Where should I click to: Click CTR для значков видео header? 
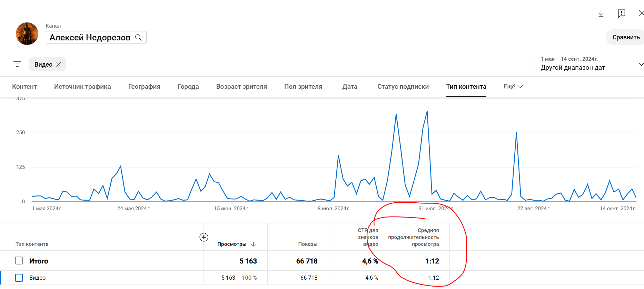[x=368, y=237]
